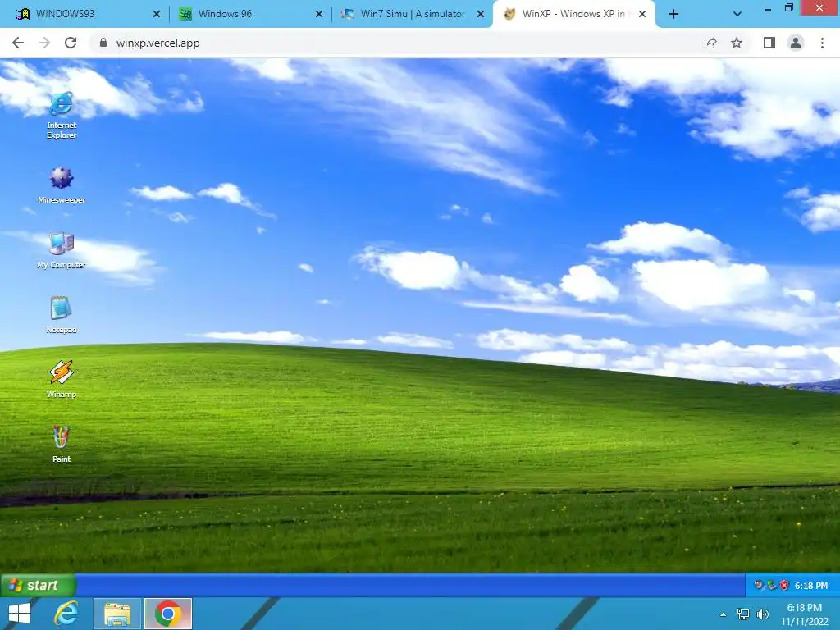Launch Minesweeper from the desktop
Image resolution: width=840 pixels, height=630 pixels.
62,185
